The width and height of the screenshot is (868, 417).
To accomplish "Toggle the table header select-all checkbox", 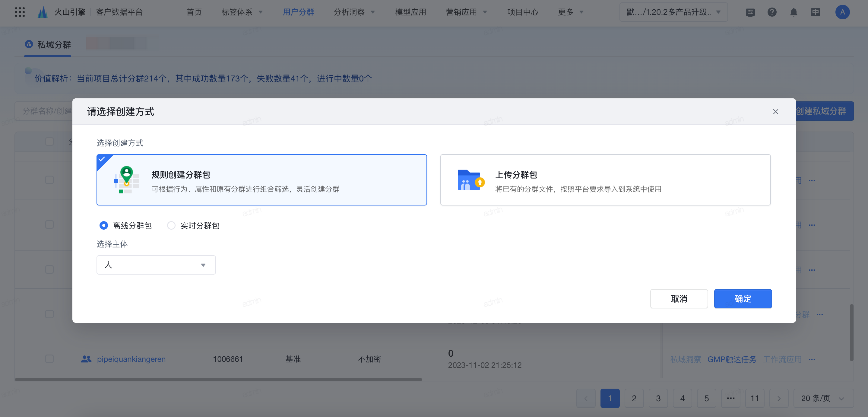I will point(49,142).
